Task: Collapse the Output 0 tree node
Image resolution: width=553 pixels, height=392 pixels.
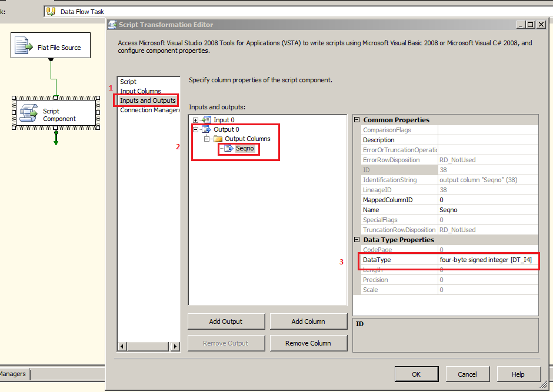Action: tap(195, 129)
